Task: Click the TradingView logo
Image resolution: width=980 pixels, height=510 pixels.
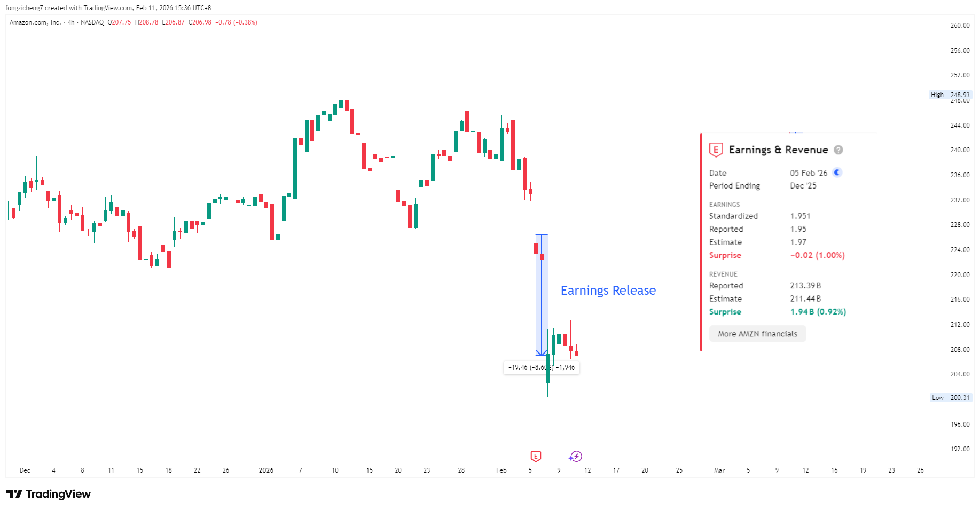Action: 49,494
